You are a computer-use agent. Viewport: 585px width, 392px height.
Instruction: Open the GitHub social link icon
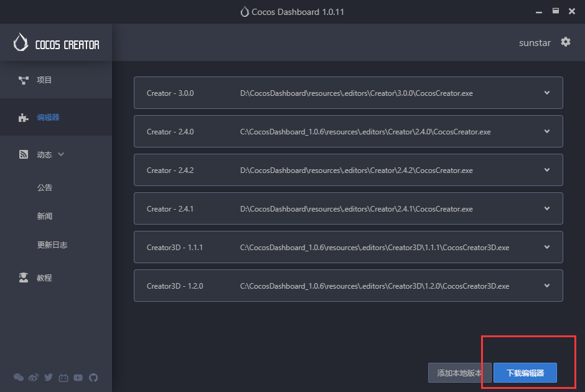pos(93,378)
